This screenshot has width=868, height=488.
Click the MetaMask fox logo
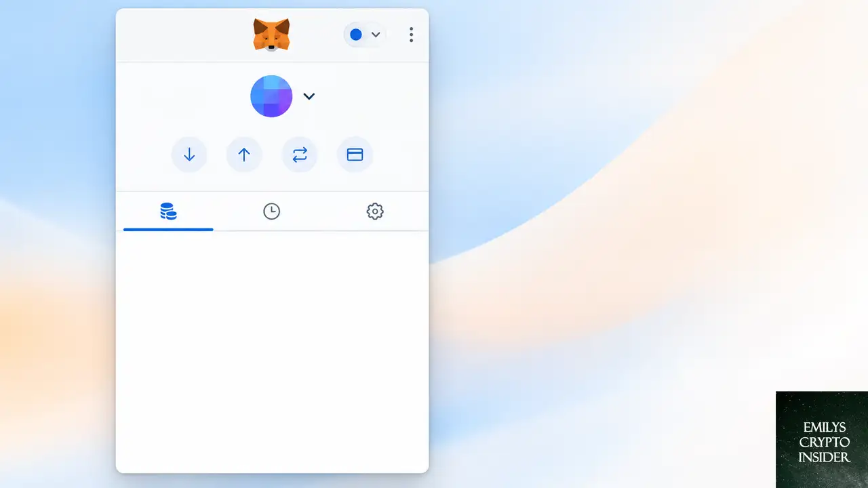tap(271, 35)
